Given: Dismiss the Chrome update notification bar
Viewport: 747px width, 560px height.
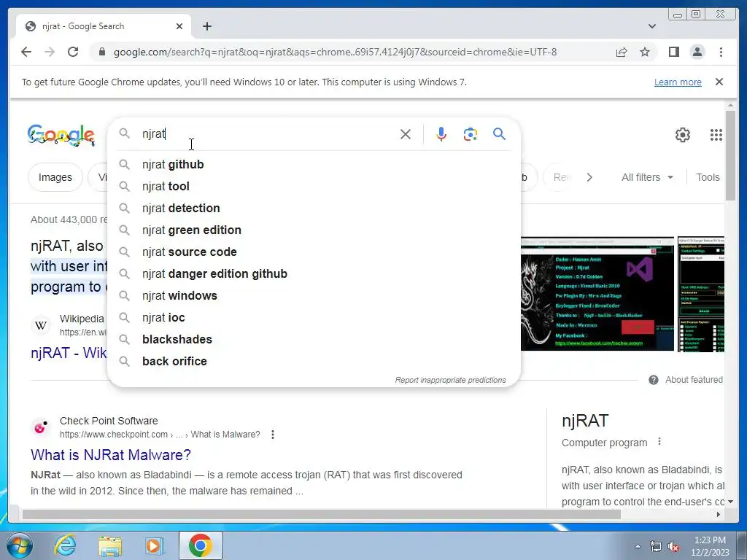Looking at the screenshot, I should (719, 82).
